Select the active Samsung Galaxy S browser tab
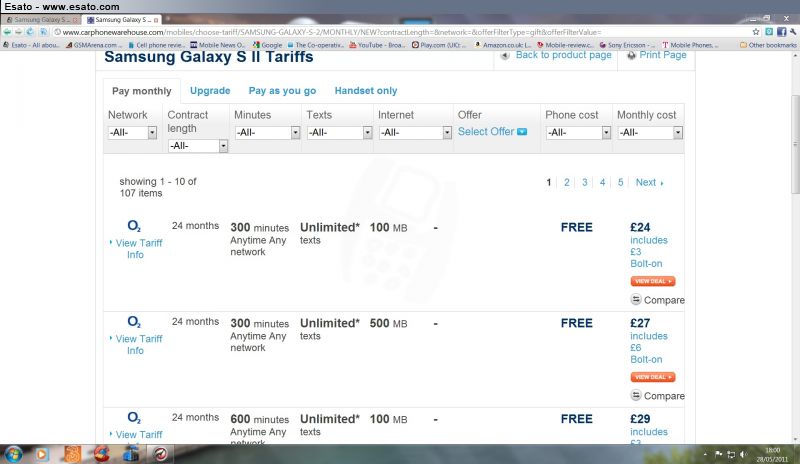The image size is (800, 464). click(122, 19)
